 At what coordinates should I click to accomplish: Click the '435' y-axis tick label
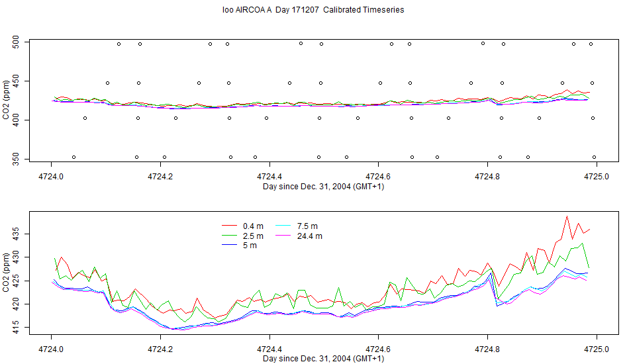pyautogui.click(x=16, y=234)
